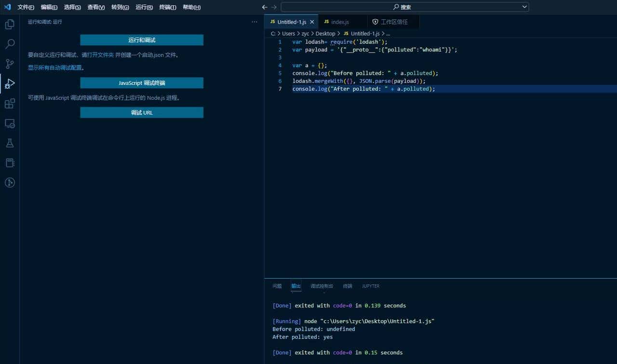Open the 终端 menu in the menu bar

click(x=167, y=7)
